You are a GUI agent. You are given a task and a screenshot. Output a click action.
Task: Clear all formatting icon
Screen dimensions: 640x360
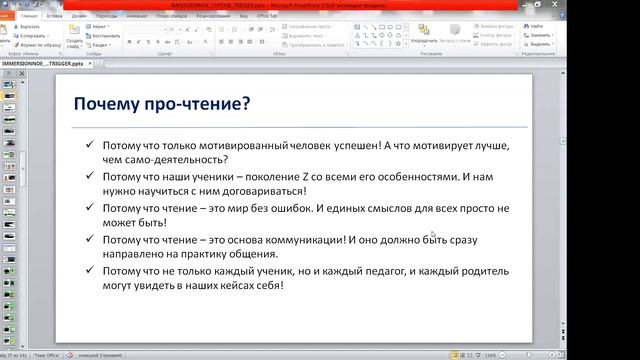tap(209, 29)
